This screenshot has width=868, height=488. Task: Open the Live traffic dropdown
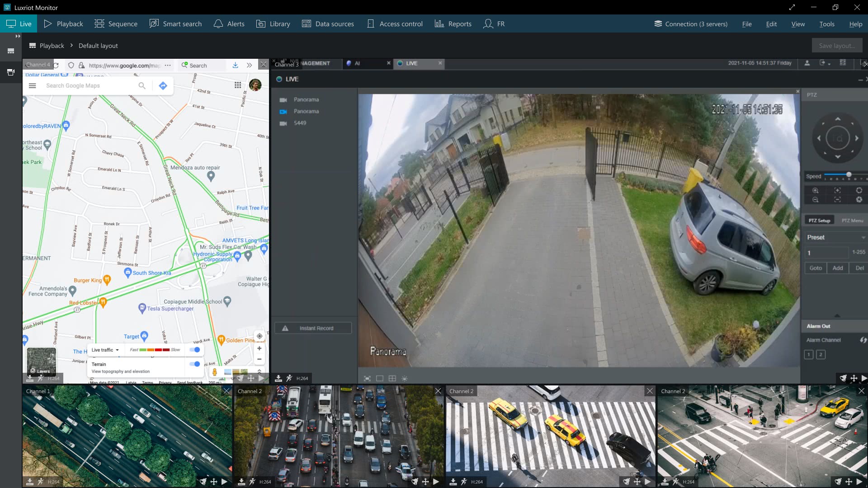tap(105, 350)
